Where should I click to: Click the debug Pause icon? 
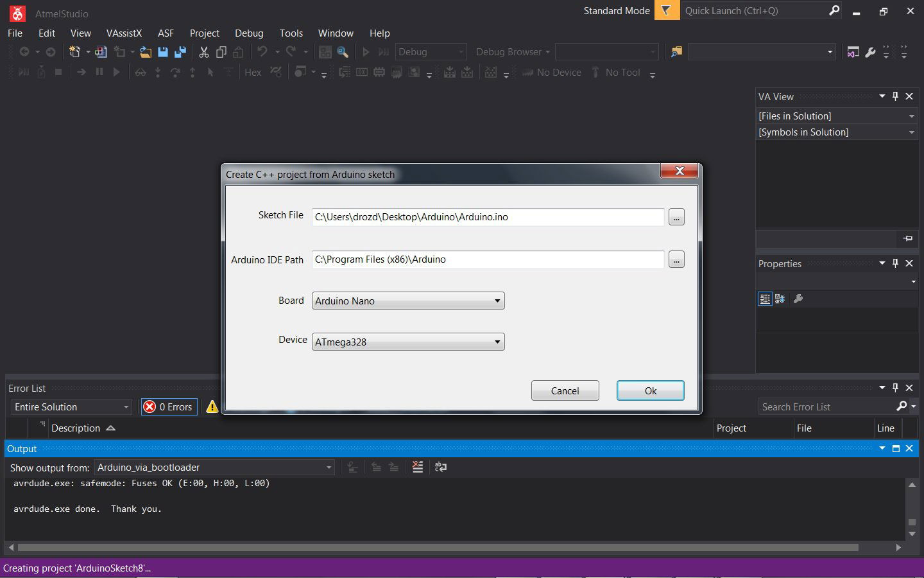point(99,72)
